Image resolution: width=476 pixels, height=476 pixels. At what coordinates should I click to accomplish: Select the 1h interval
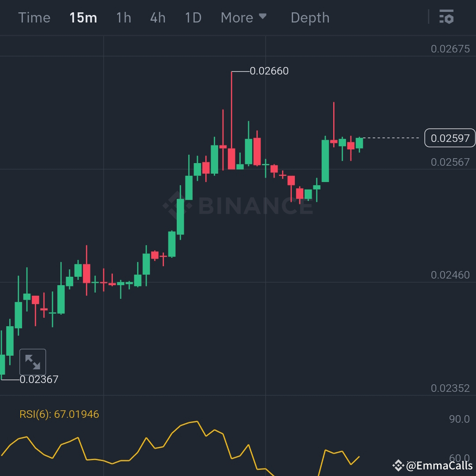[124, 18]
